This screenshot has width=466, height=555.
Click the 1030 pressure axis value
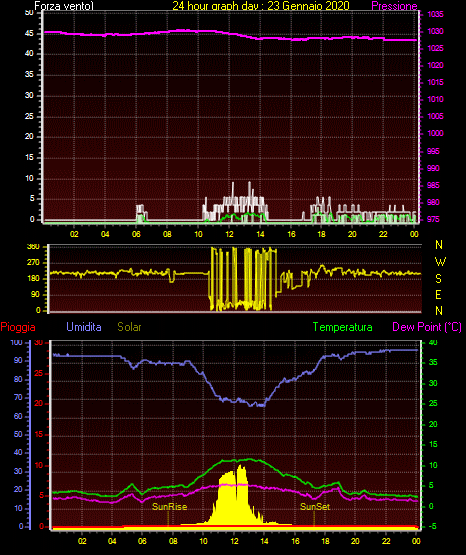435,31
